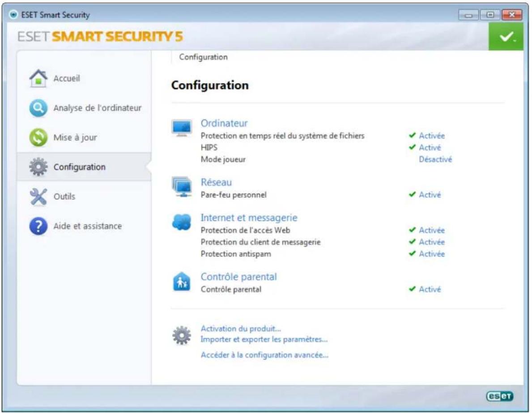Click the gear icon beside Activation du produit
This screenshot has width=532, height=413.
pos(182,335)
